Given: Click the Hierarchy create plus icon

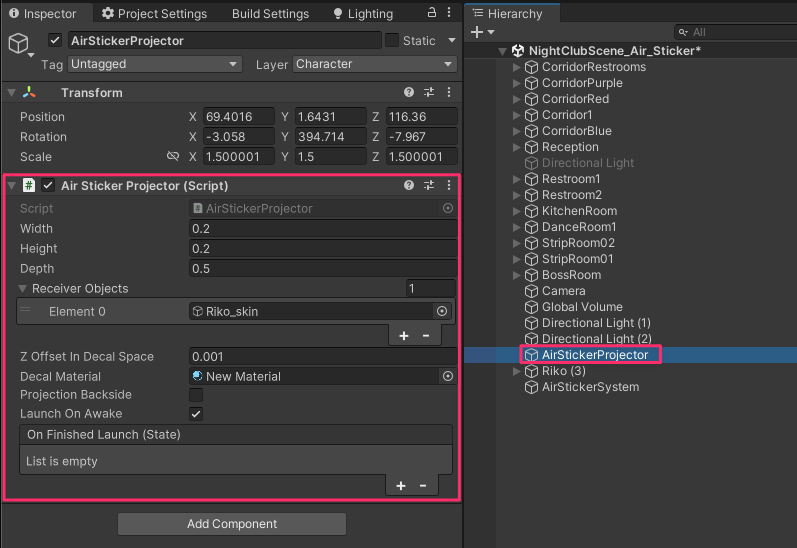Looking at the screenshot, I should (x=477, y=32).
